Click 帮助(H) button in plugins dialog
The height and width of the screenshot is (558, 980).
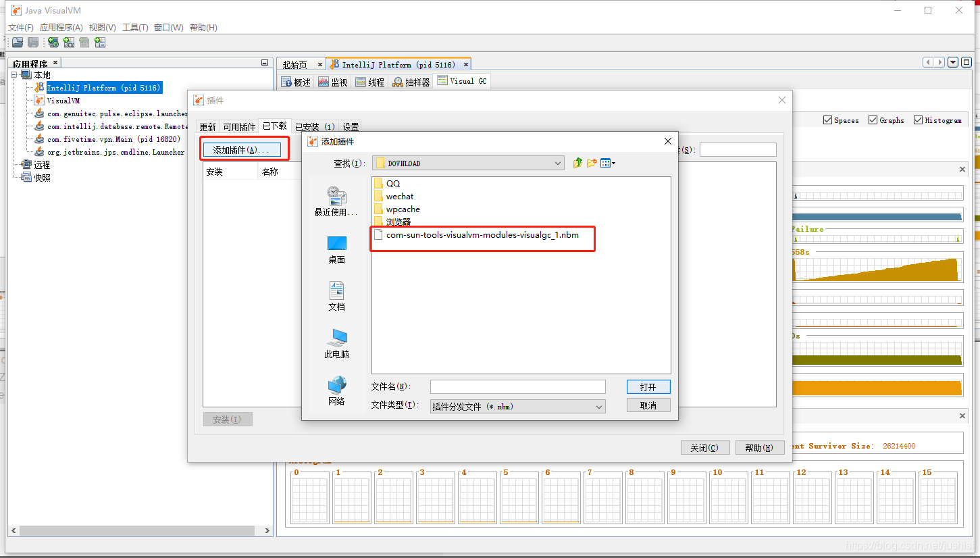[x=759, y=447]
